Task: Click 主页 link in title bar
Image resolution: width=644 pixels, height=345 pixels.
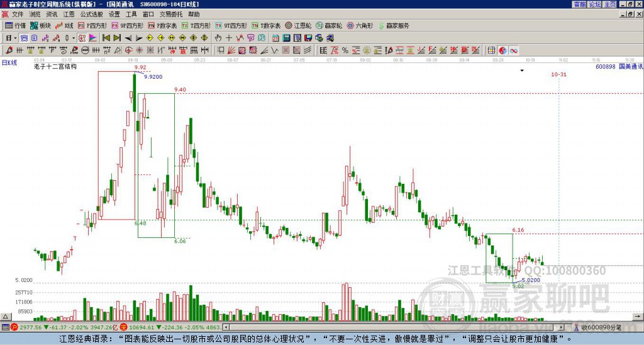Action: [610, 4]
